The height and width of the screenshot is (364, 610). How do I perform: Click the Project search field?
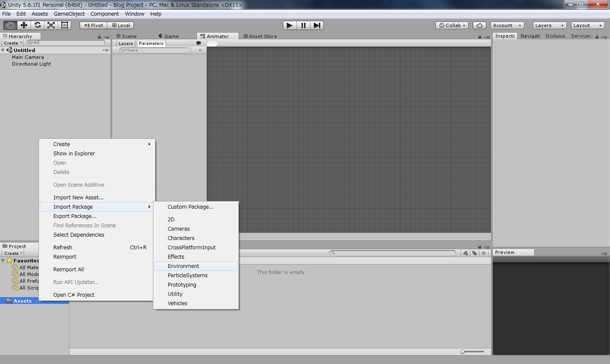tap(393, 253)
